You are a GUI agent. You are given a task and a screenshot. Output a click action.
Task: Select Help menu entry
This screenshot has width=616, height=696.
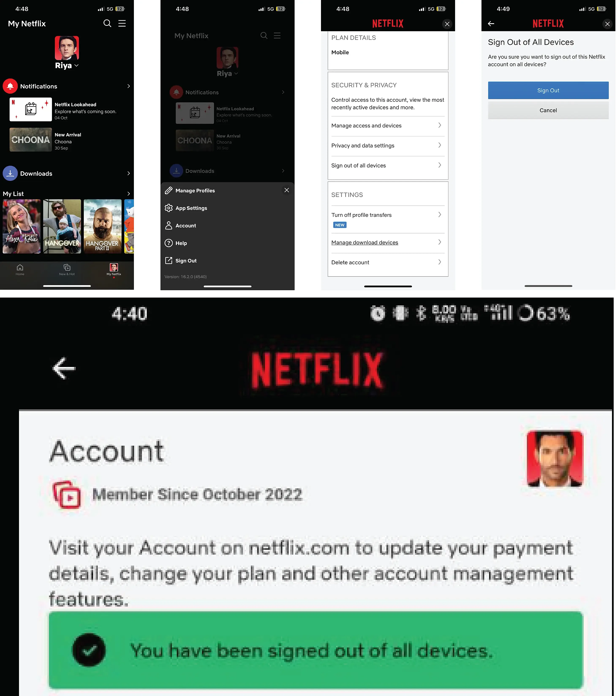point(181,242)
